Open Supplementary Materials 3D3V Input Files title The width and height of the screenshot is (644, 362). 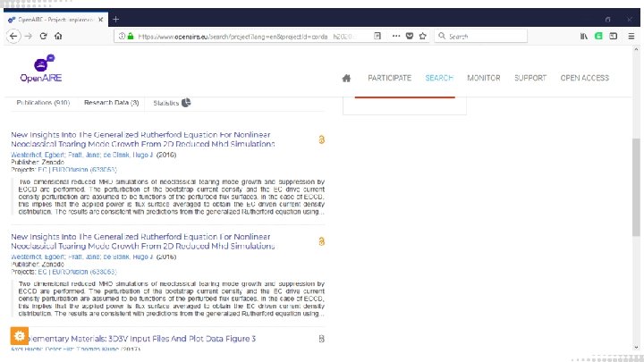point(141,339)
